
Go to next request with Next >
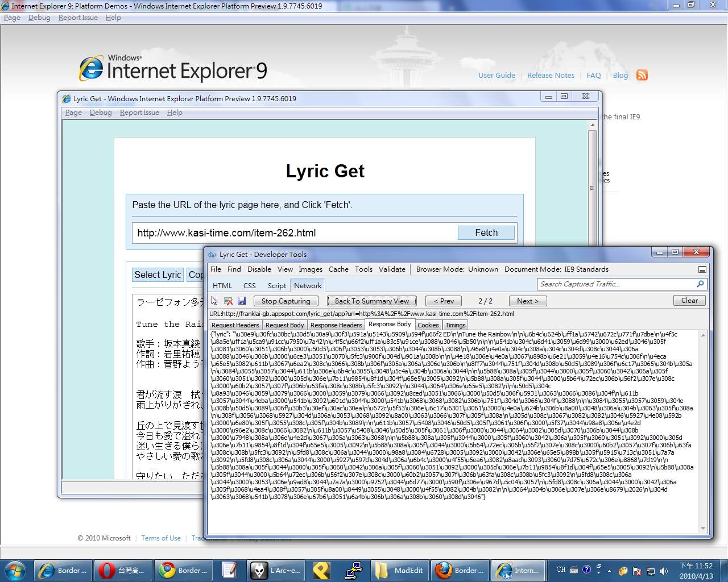[x=527, y=301]
